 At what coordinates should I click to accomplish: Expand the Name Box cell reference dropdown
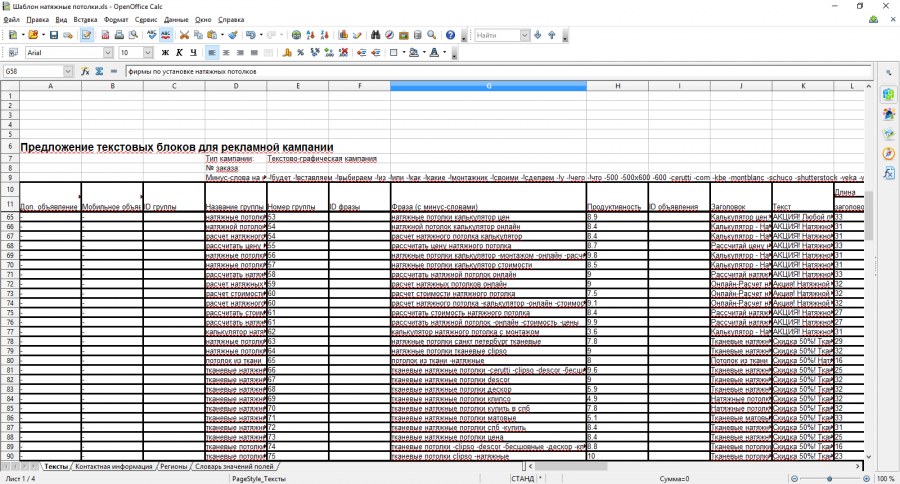coord(68,72)
